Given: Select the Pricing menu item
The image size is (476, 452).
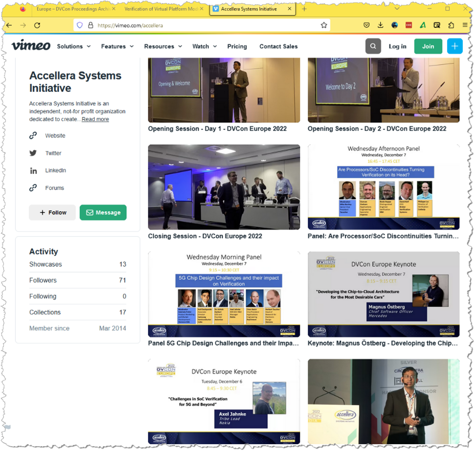Looking at the screenshot, I should tap(237, 46).
